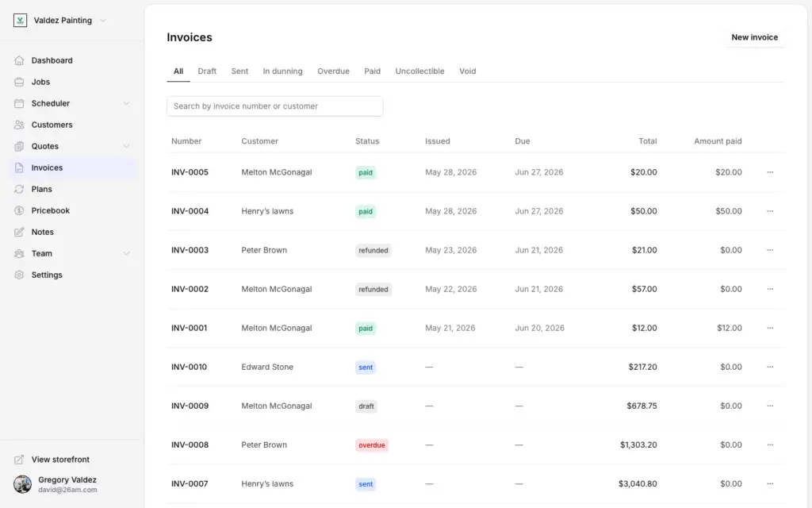Open actions menu for INV-0004
The height and width of the screenshot is (508, 812).
770,211
